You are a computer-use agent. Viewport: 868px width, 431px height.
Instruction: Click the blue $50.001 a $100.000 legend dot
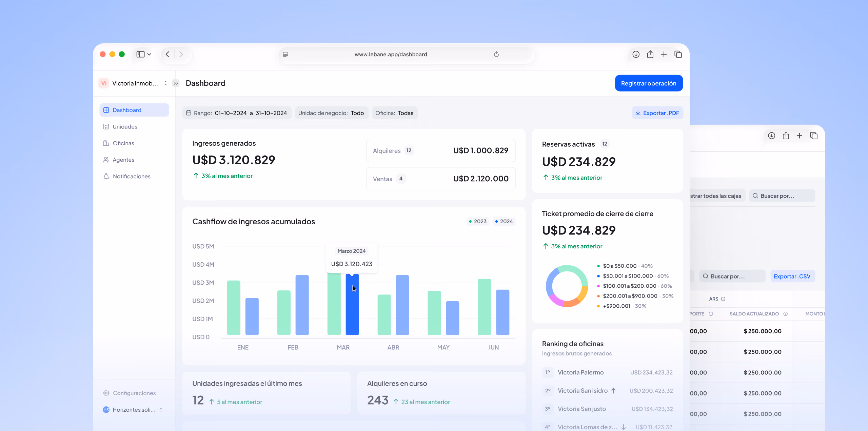[x=598, y=276]
